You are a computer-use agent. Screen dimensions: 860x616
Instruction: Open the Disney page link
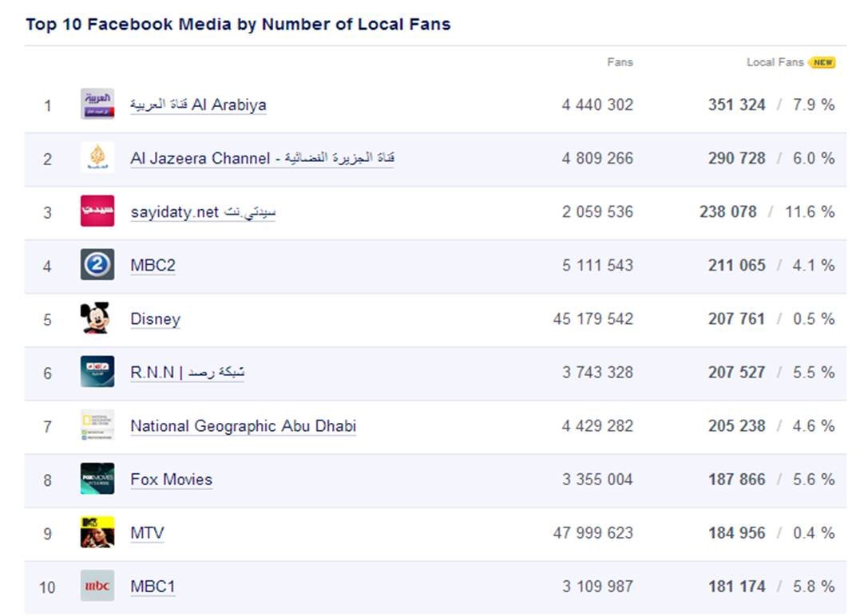(x=155, y=319)
